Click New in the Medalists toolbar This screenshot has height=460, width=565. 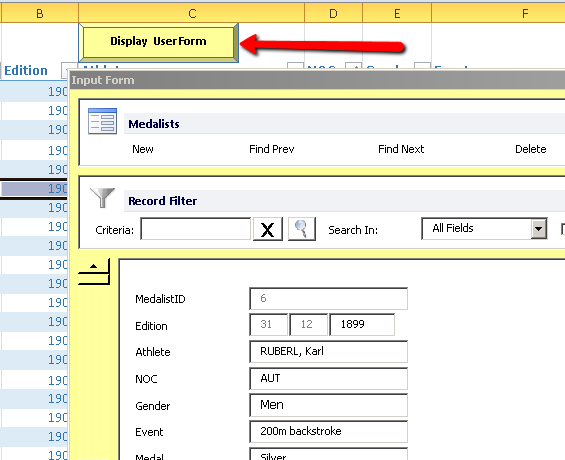(x=143, y=149)
